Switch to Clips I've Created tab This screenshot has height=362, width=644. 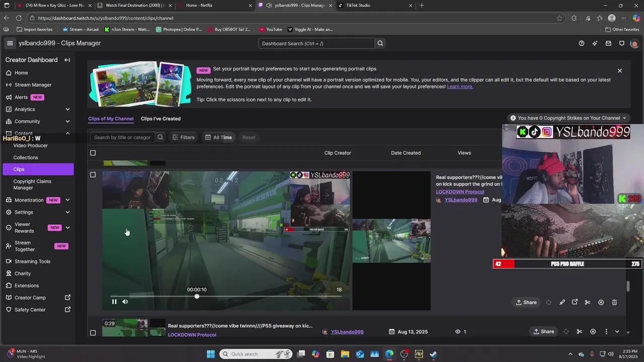pyautogui.click(x=160, y=119)
